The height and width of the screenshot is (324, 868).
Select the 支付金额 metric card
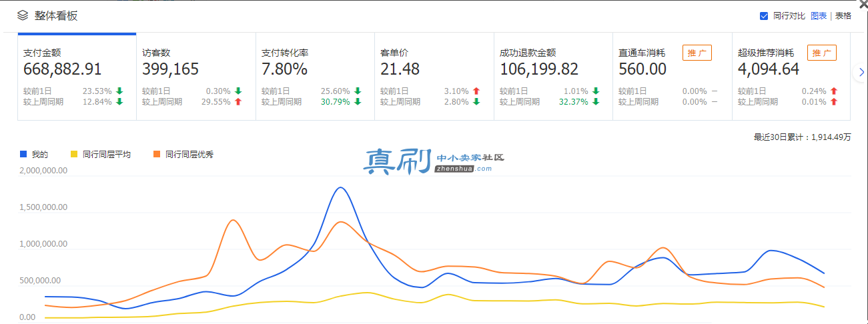(77, 77)
